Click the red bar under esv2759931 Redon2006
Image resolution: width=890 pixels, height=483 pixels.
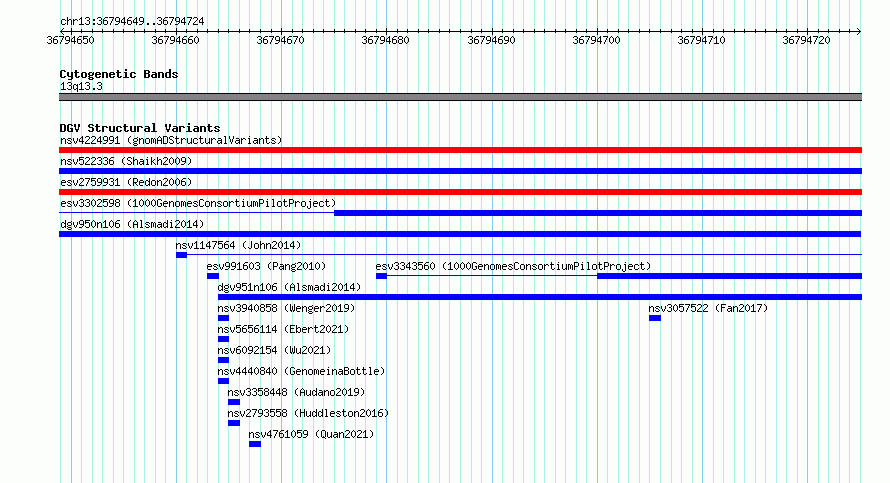pyautogui.click(x=460, y=192)
